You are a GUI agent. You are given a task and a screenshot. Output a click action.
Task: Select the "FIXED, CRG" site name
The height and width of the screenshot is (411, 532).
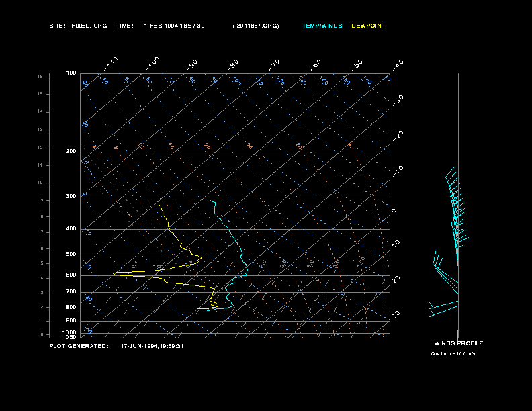point(89,26)
